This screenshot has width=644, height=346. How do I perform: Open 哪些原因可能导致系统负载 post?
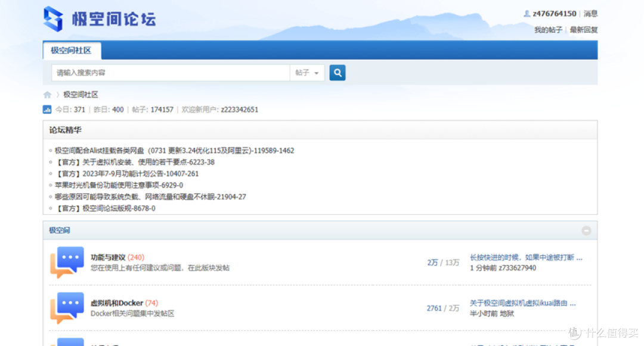[150, 197]
